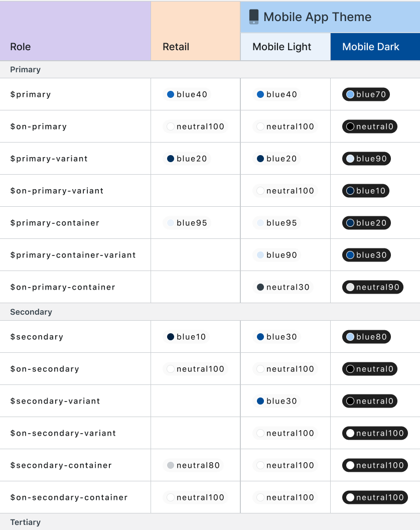Select the blue80 chip in the $secondary row
Screen dimensions: 420x530
click(x=366, y=337)
